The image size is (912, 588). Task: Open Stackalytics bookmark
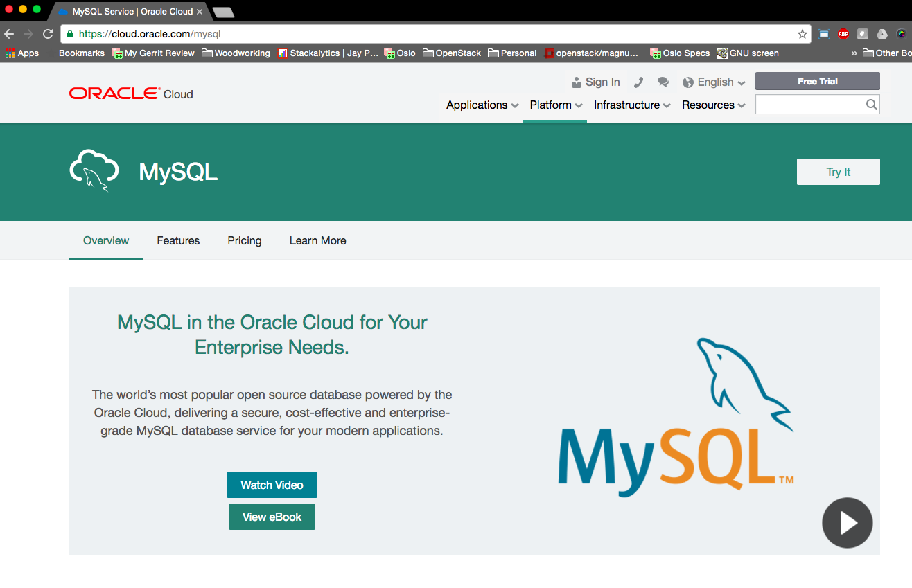[x=328, y=53]
